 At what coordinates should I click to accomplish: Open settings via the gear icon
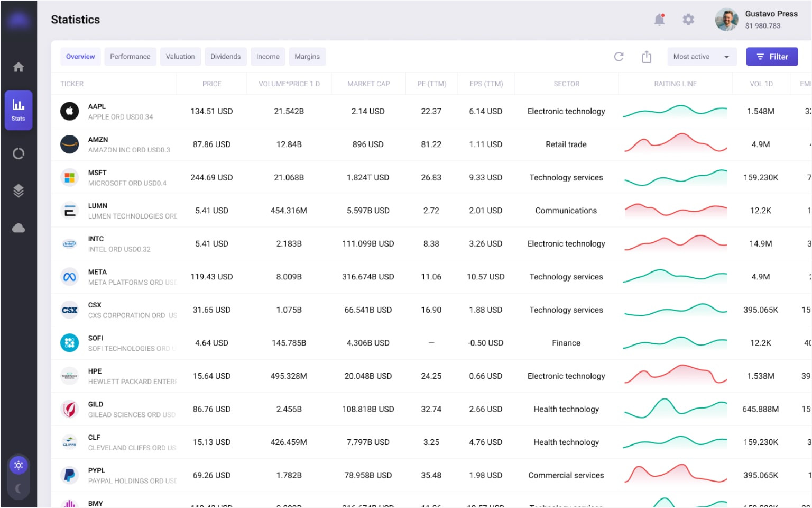(688, 20)
